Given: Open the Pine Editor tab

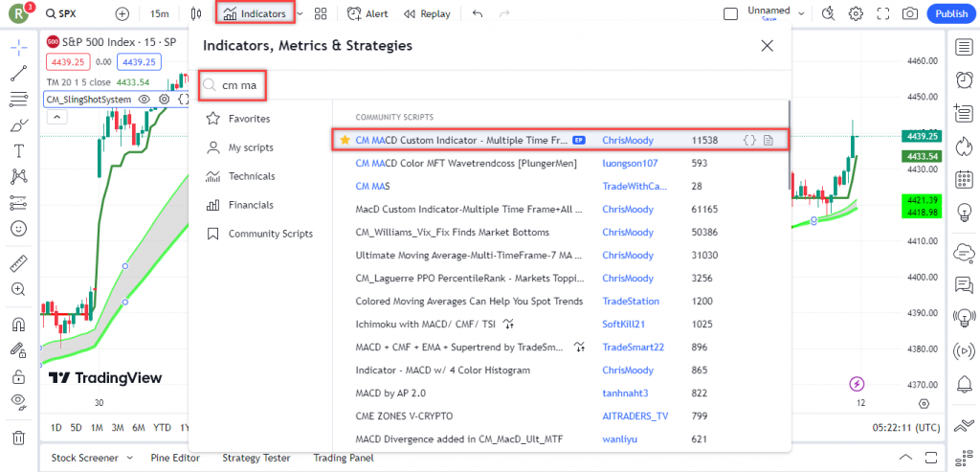Looking at the screenshot, I should click(176, 458).
